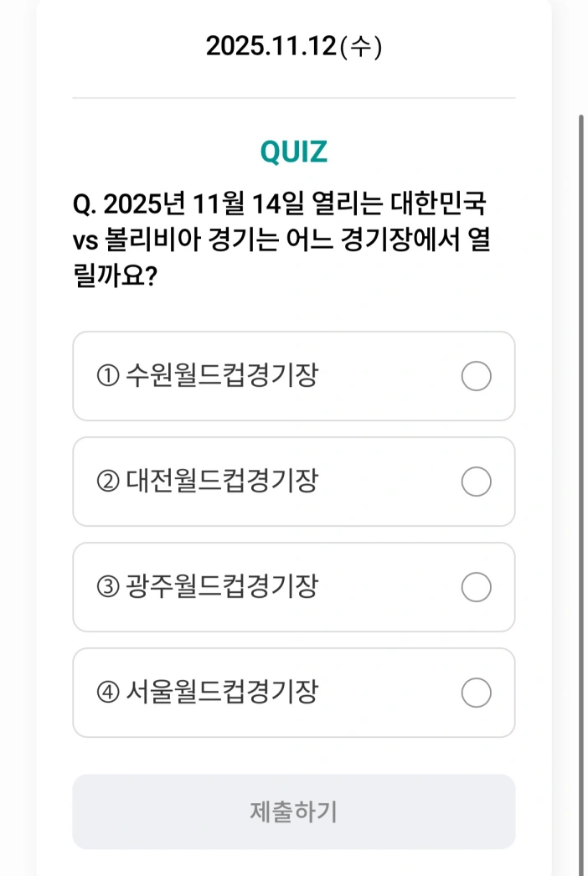
Task: Select the radio button for 수원월드컵경기장
Action: 476,376
